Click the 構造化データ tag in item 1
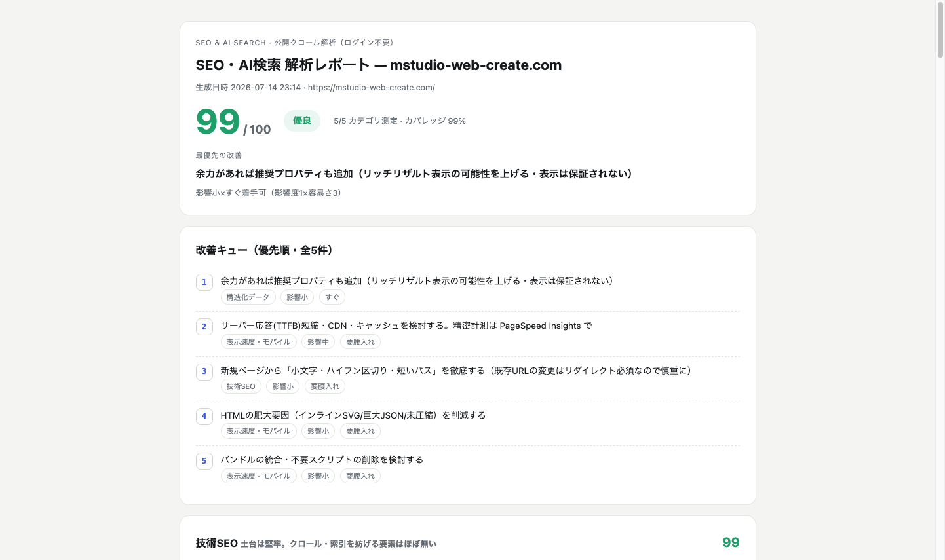 point(248,297)
